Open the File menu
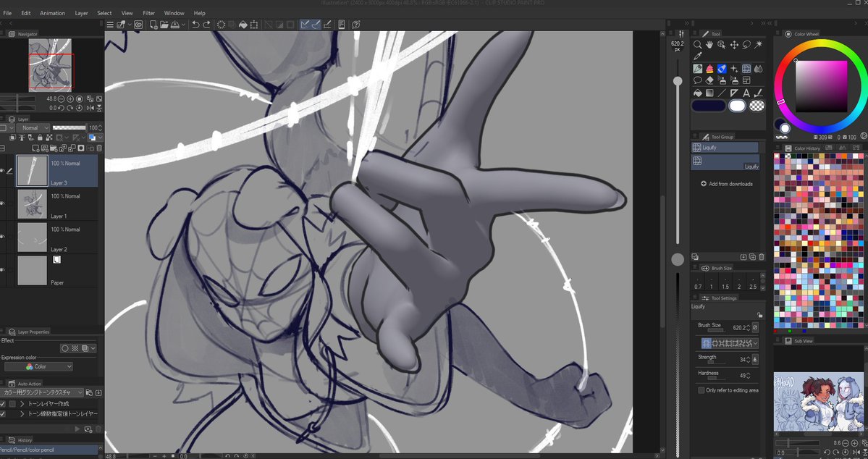This screenshot has height=459, width=868. [7, 13]
